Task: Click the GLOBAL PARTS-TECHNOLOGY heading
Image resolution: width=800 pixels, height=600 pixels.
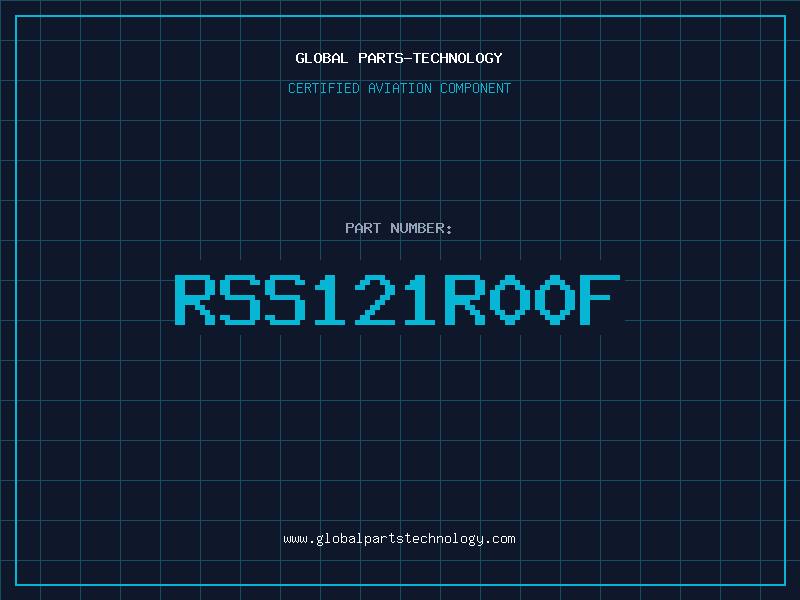Action: pyautogui.click(x=399, y=58)
